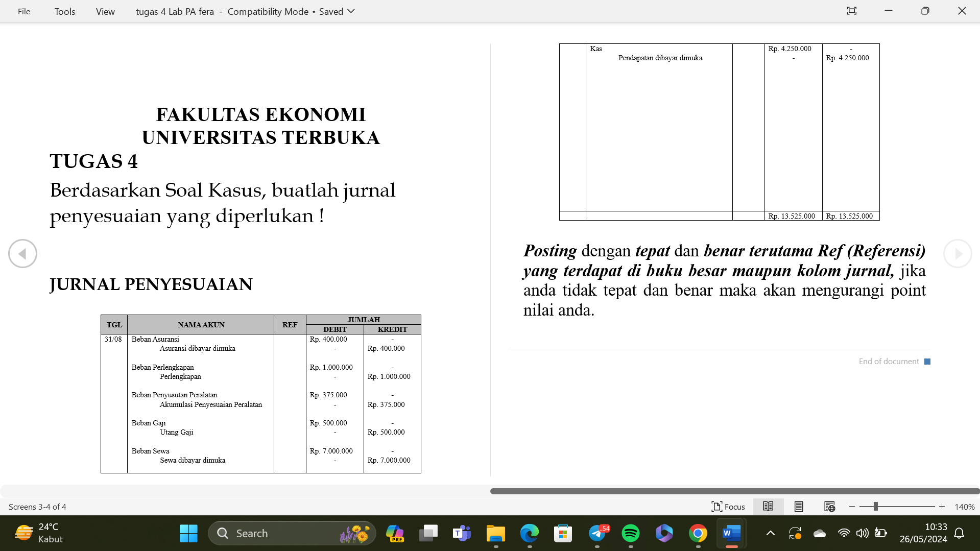
Task: Switch to Web Layout view
Action: click(x=829, y=507)
